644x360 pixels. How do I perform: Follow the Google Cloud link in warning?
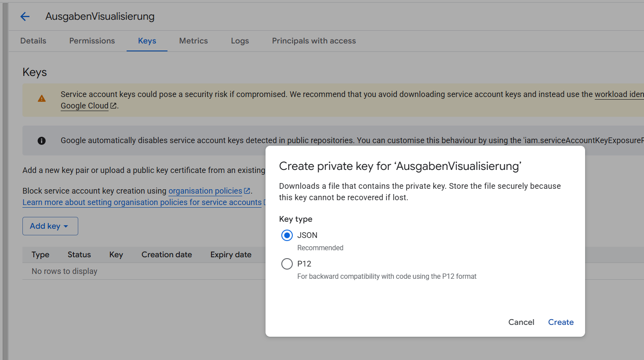(84, 106)
